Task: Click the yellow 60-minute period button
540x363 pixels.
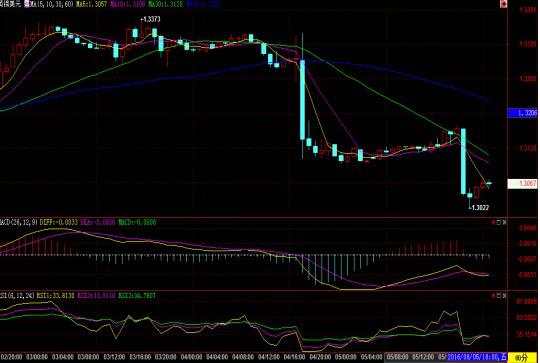Action: click(522, 357)
